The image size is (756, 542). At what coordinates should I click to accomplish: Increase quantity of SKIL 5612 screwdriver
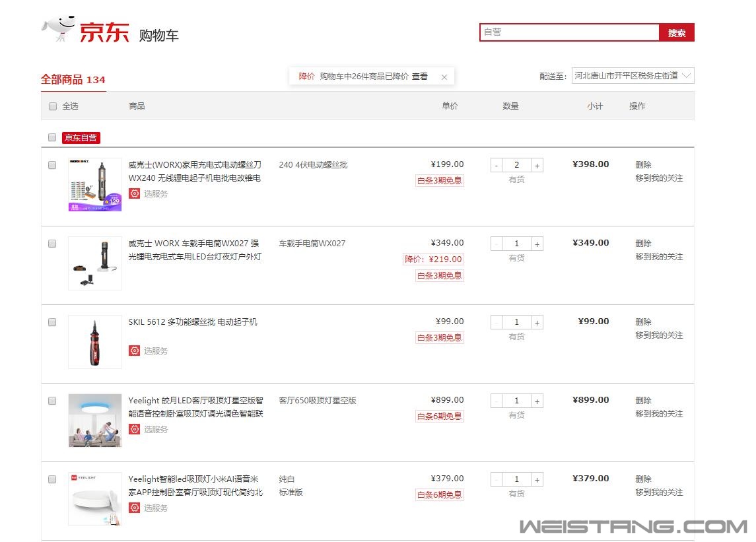pyautogui.click(x=537, y=323)
